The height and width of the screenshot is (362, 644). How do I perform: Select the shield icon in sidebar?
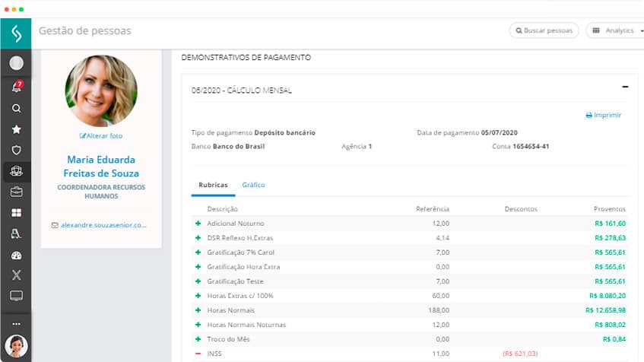coord(16,150)
